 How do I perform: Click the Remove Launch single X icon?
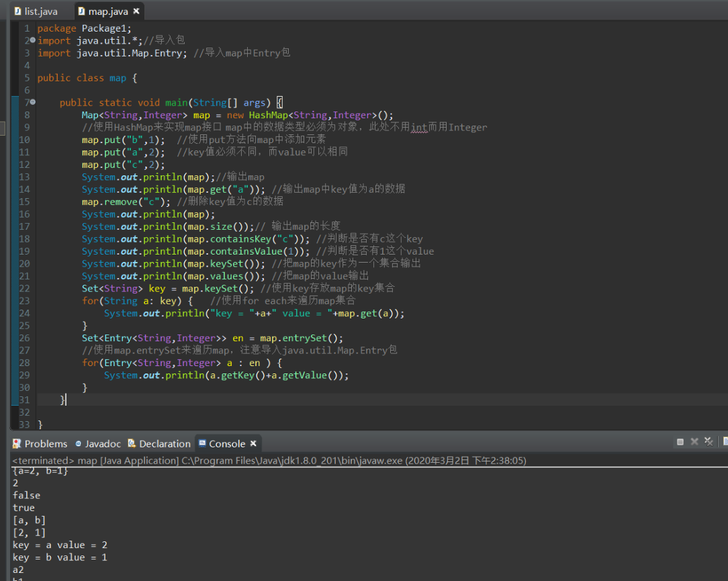[694, 442]
